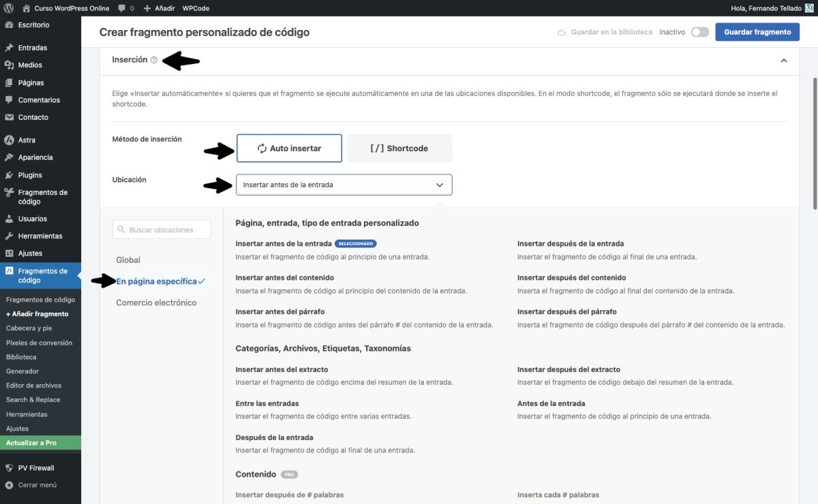Image resolution: width=818 pixels, height=504 pixels.
Task: Open Cabecera y pie submenu item
Action: (x=29, y=328)
